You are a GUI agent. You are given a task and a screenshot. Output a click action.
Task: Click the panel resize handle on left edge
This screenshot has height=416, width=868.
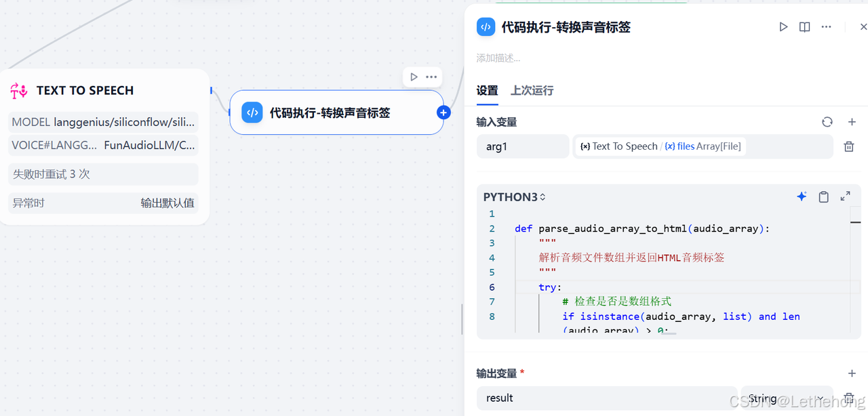pyautogui.click(x=462, y=319)
